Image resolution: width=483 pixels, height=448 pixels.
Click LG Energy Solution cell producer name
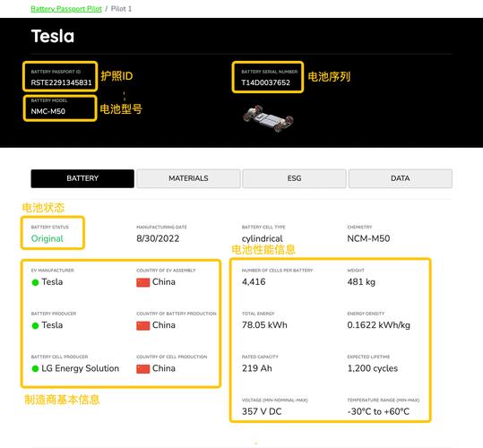point(80,368)
